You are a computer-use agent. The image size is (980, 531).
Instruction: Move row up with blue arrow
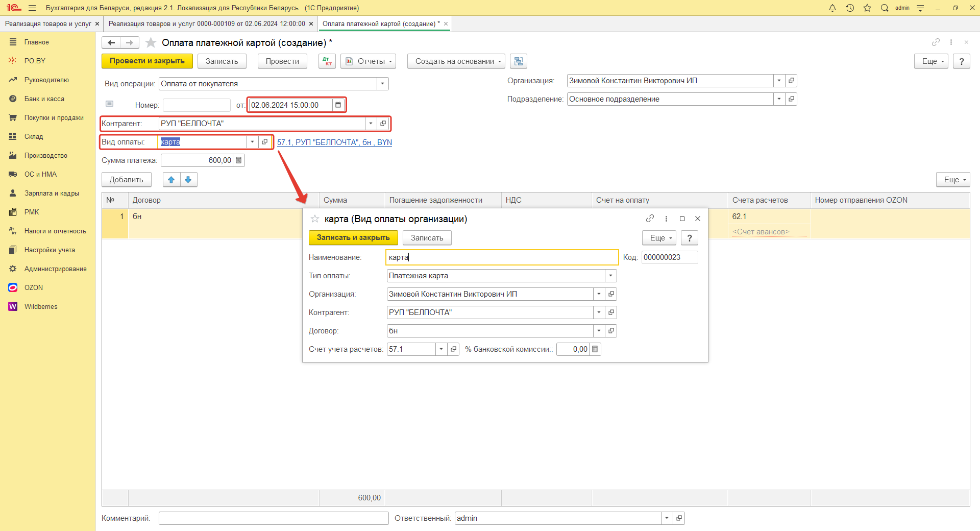point(171,180)
